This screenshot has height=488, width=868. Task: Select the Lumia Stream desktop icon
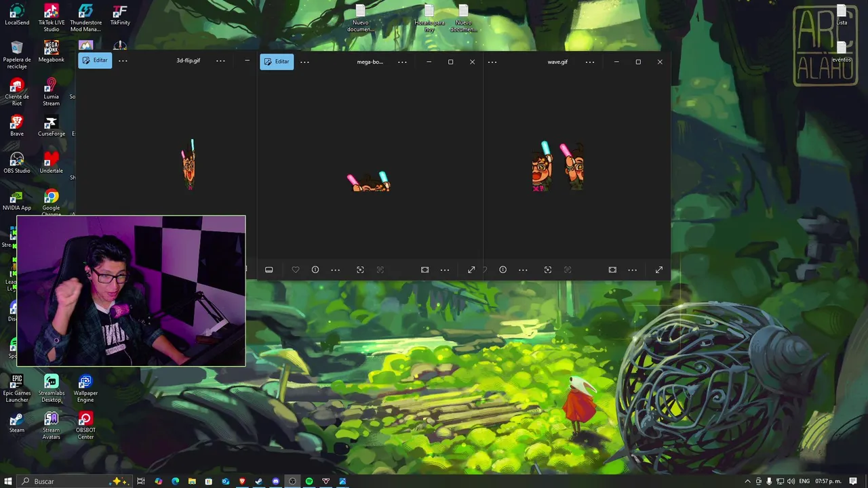(x=52, y=92)
